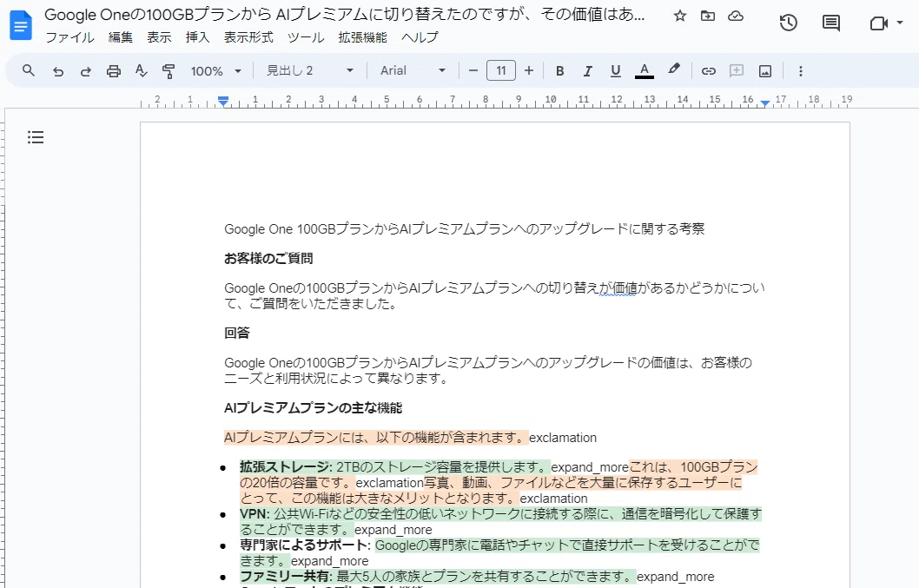Move document to a folder
Viewport: 919px width, 588px height.
[x=707, y=16]
